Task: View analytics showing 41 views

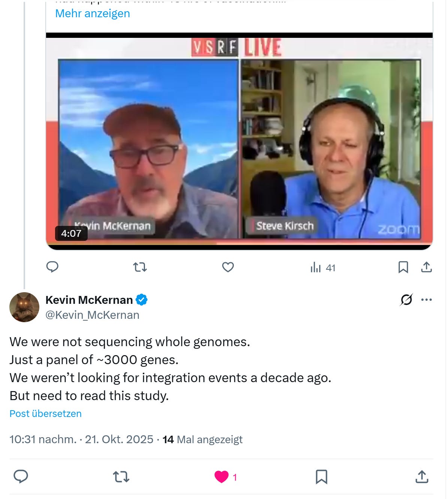Action: pos(323,267)
